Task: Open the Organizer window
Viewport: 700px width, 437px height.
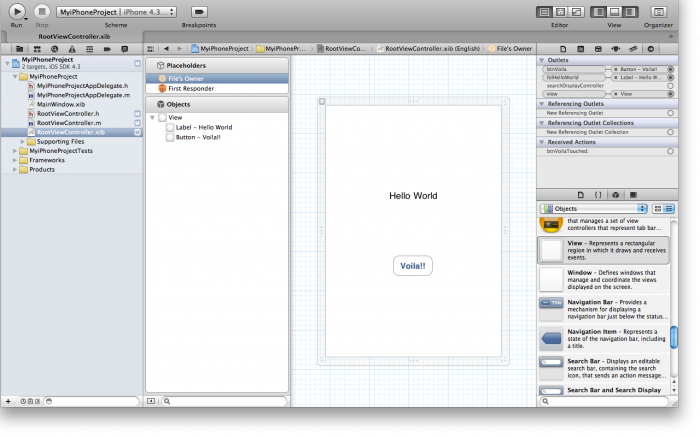Action: [658, 11]
